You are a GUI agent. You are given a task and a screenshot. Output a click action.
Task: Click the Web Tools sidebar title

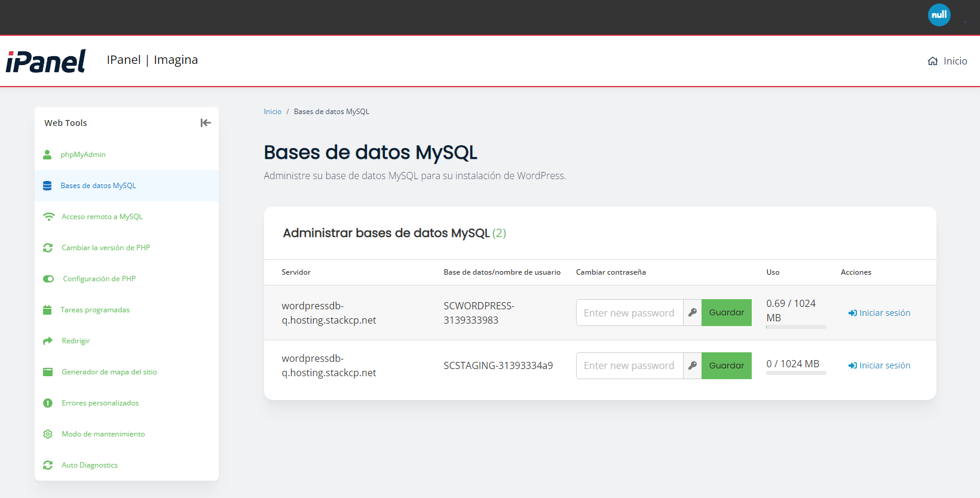(x=66, y=123)
